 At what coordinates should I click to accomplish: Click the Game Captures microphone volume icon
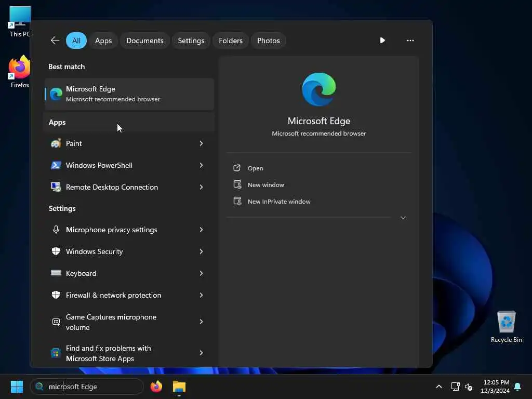tap(56, 322)
